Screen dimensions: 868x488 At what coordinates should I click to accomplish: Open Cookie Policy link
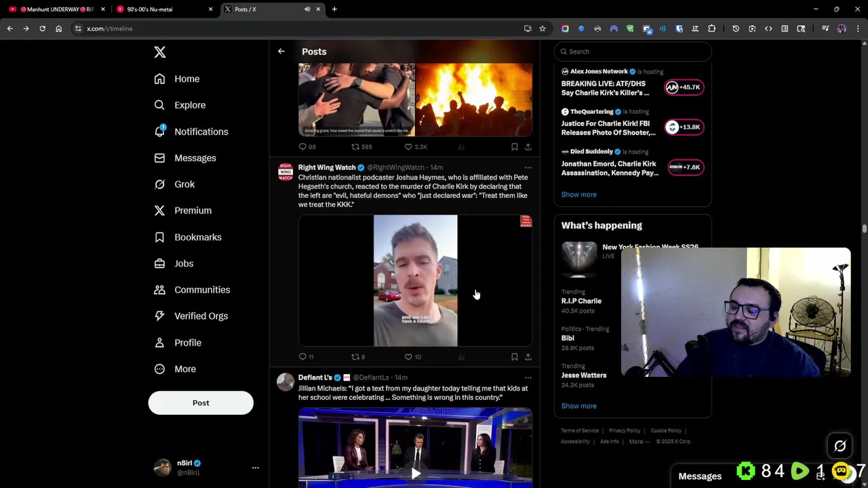[666, 430]
